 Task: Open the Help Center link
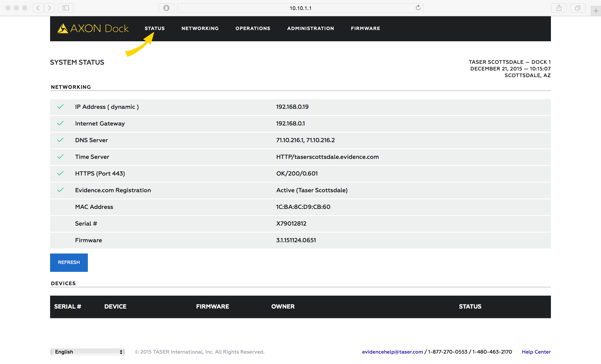[536, 352]
